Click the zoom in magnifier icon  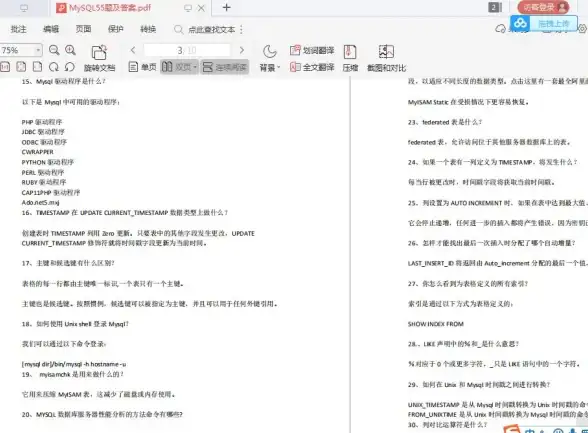[70, 50]
